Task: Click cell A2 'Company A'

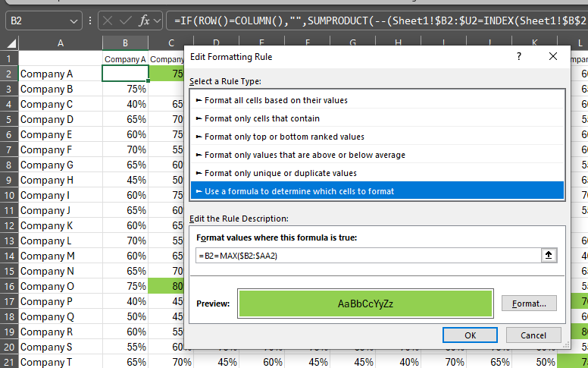Action: point(61,74)
